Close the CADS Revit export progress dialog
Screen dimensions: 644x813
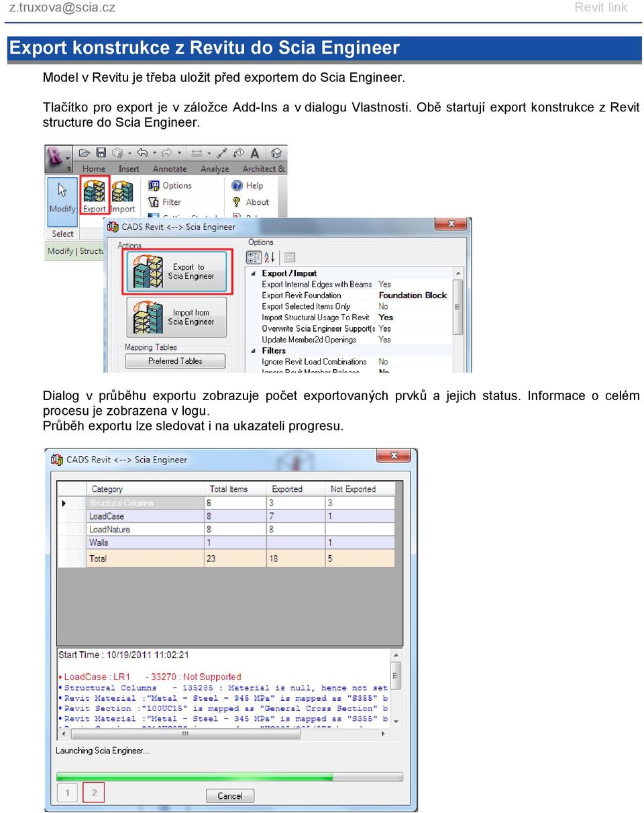pos(393,456)
